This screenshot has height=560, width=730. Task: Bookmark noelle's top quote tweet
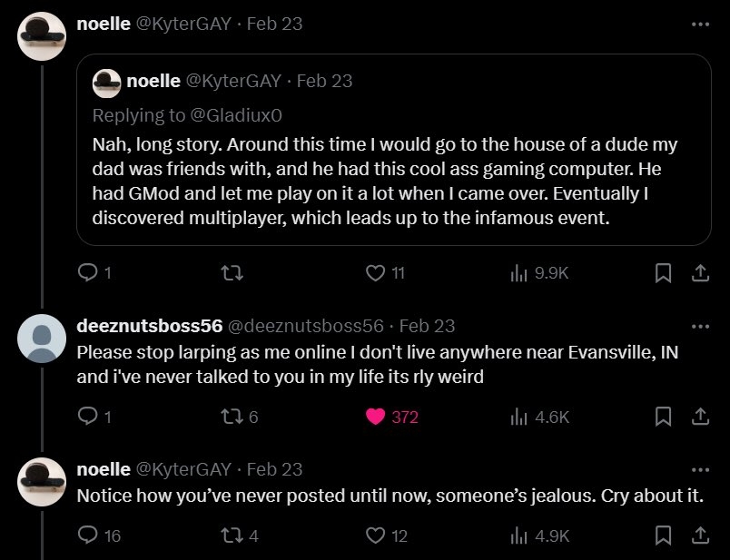click(664, 272)
